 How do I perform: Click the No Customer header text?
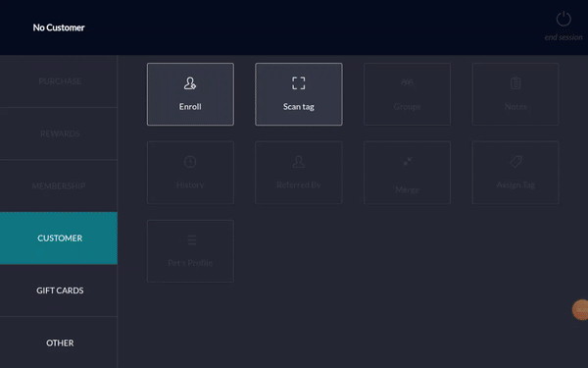[x=59, y=27]
